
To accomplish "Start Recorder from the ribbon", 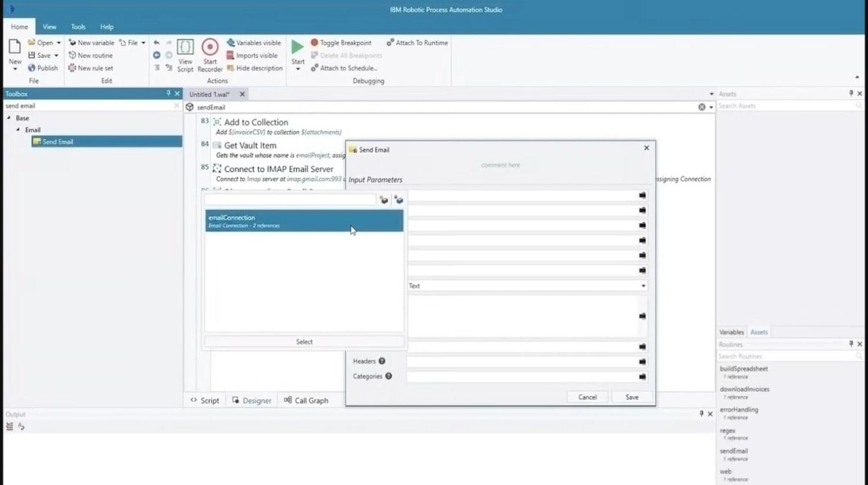I will 210,56.
